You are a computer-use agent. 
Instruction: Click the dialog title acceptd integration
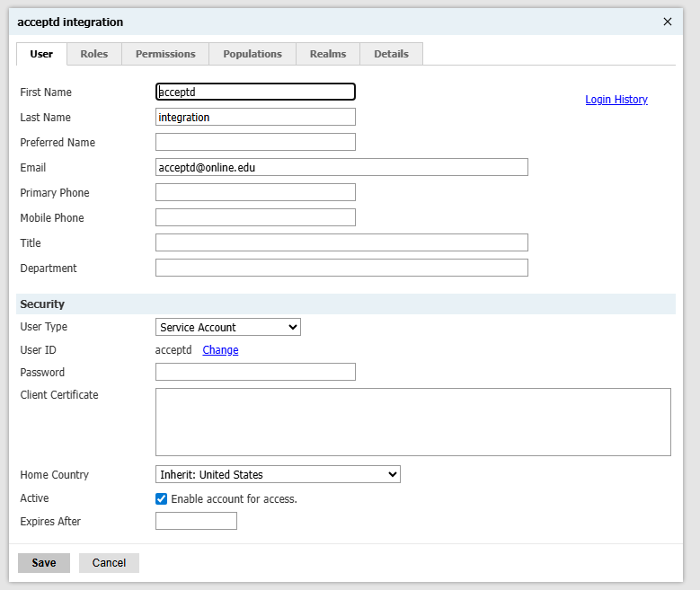point(70,22)
